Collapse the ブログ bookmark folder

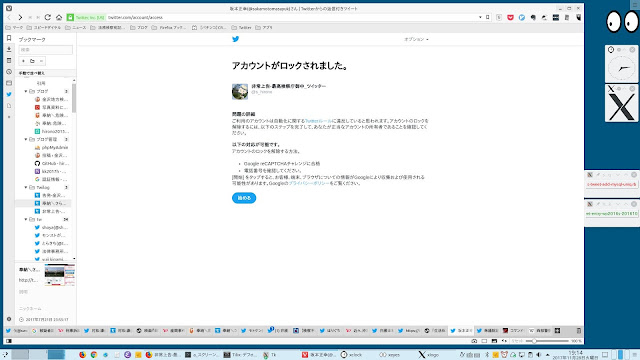(x=26, y=91)
